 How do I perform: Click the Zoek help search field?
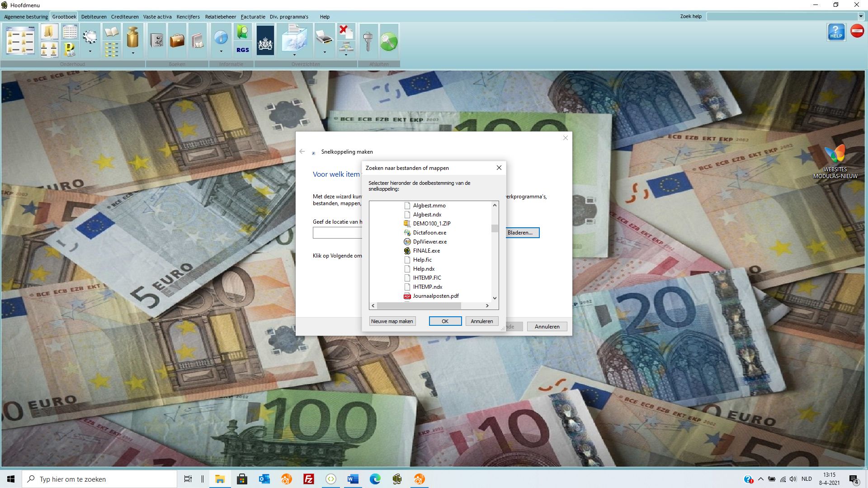point(782,16)
